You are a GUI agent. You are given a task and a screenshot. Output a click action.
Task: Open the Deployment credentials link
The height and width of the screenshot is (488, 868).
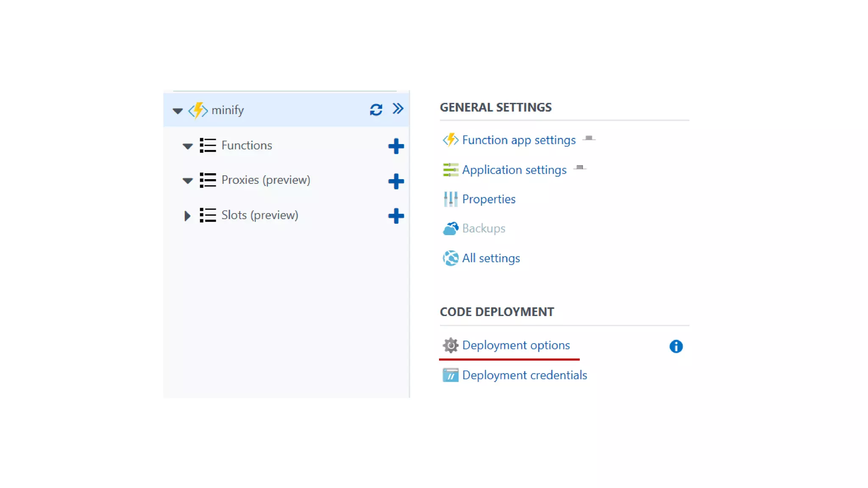(x=524, y=375)
